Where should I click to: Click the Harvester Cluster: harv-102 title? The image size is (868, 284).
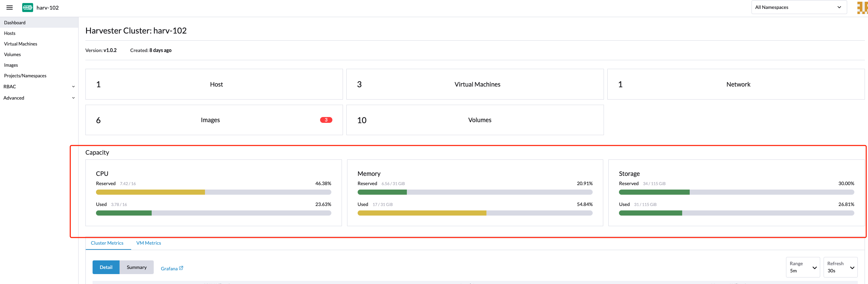(136, 31)
